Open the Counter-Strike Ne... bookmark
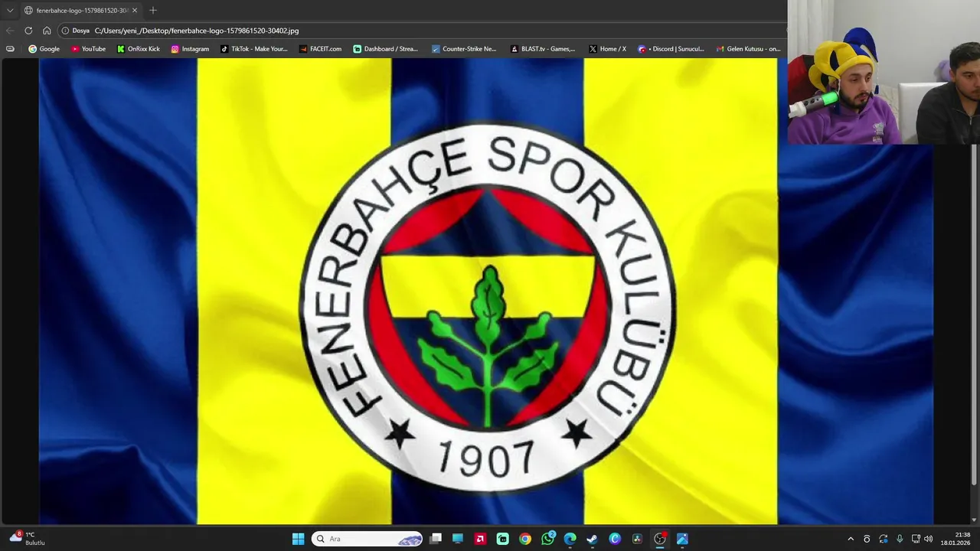 tap(464, 49)
